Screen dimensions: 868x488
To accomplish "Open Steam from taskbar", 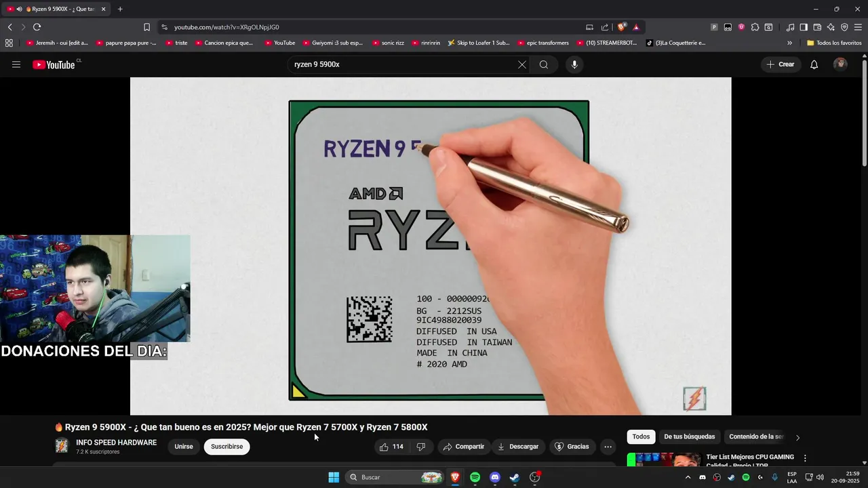I will click(x=515, y=477).
